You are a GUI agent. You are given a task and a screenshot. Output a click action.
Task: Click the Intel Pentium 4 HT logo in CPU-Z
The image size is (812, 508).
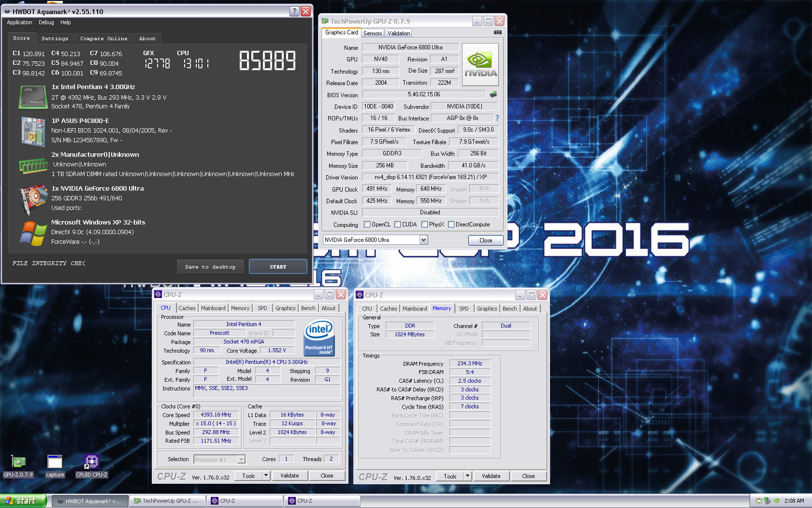pos(319,338)
